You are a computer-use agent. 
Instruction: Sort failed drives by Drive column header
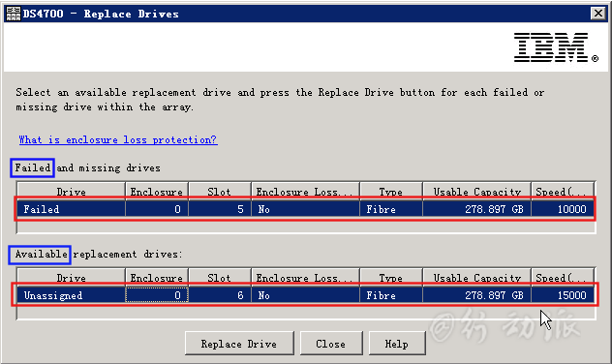71,191
